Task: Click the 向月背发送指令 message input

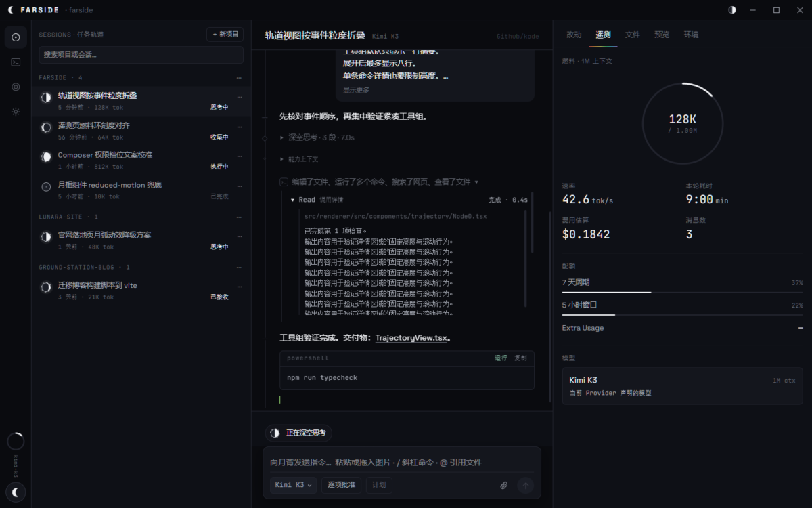Action: coord(402,463)
